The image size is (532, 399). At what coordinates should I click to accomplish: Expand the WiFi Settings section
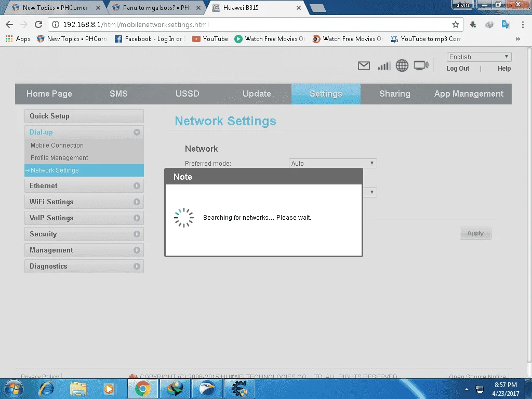84,202
